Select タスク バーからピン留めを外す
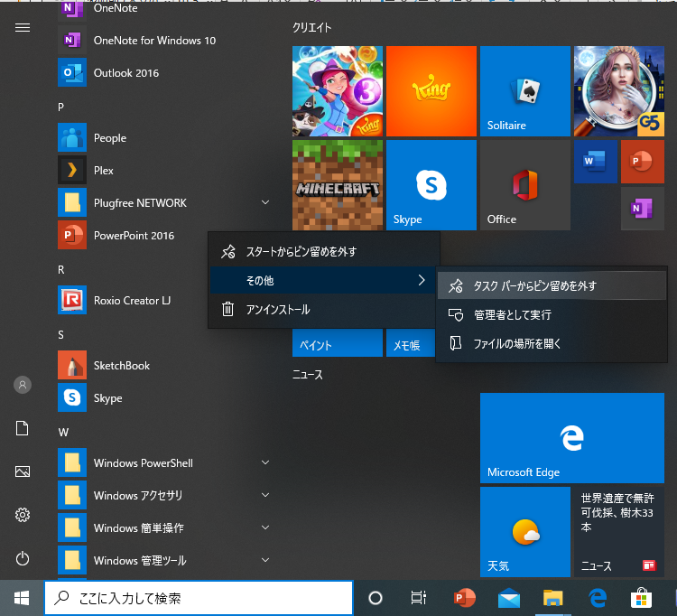The height and width of the screenshot is (616, 677). (552, 285)
